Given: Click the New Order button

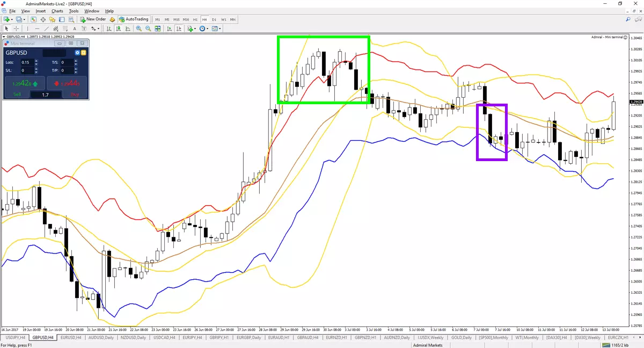Looking at the screenshot, I should pos(92,19).
